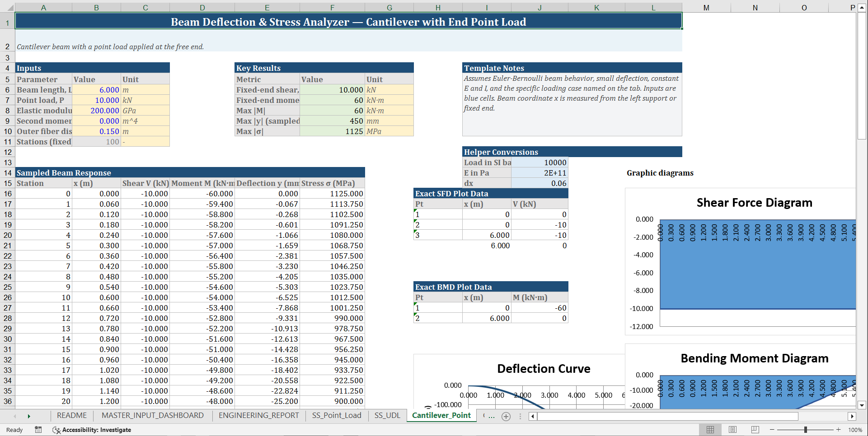Switch to the MASTER_INPUT_DASHBOARD tab
This screenshot has height=436, width=868.
point(152,415)
